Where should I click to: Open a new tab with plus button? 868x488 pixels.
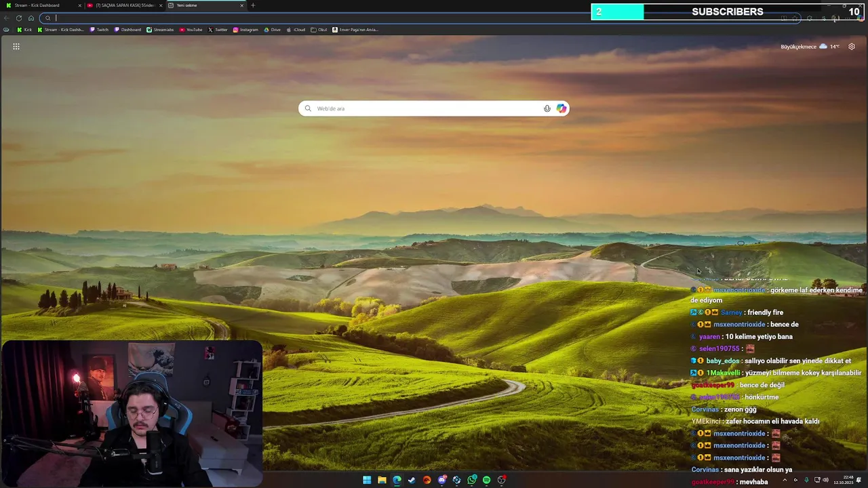[x=253, y=5]
